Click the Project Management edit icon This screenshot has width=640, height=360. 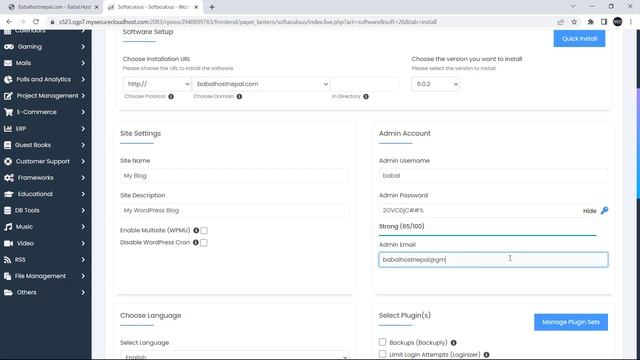8,96
